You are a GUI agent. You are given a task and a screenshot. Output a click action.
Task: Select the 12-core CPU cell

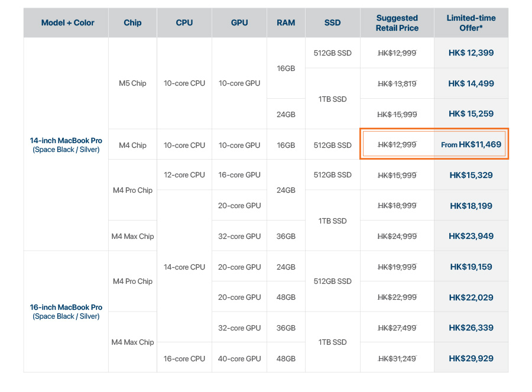click(184, 175)
